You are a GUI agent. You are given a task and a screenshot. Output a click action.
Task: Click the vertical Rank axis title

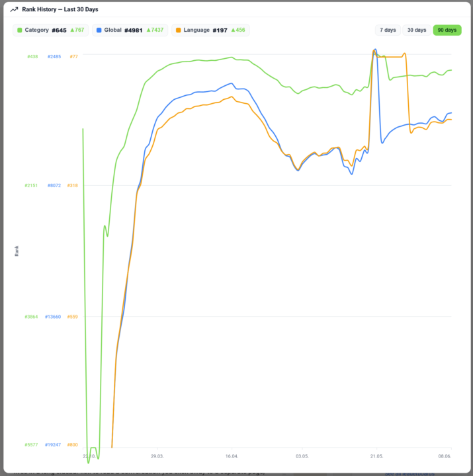[x=17, y=251]
